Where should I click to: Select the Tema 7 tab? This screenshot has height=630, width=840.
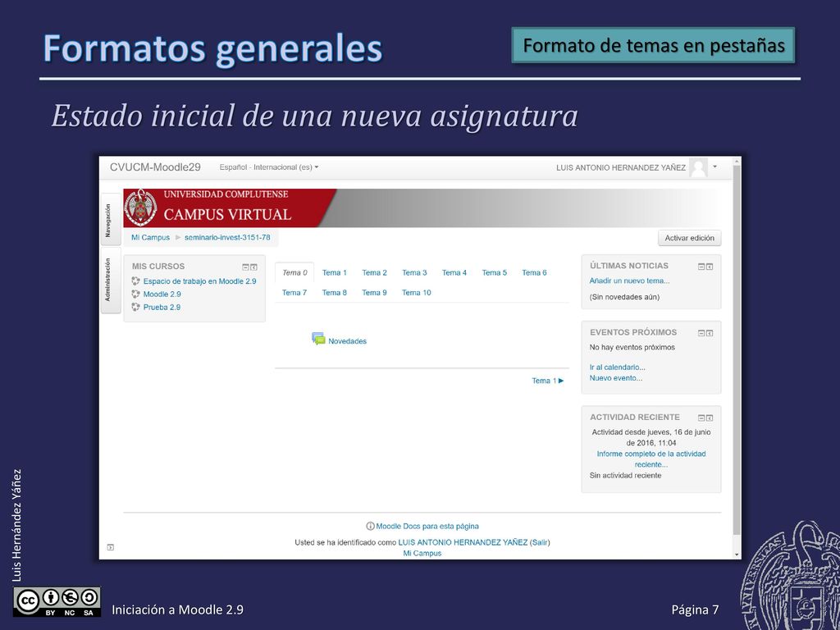(294, 293)
